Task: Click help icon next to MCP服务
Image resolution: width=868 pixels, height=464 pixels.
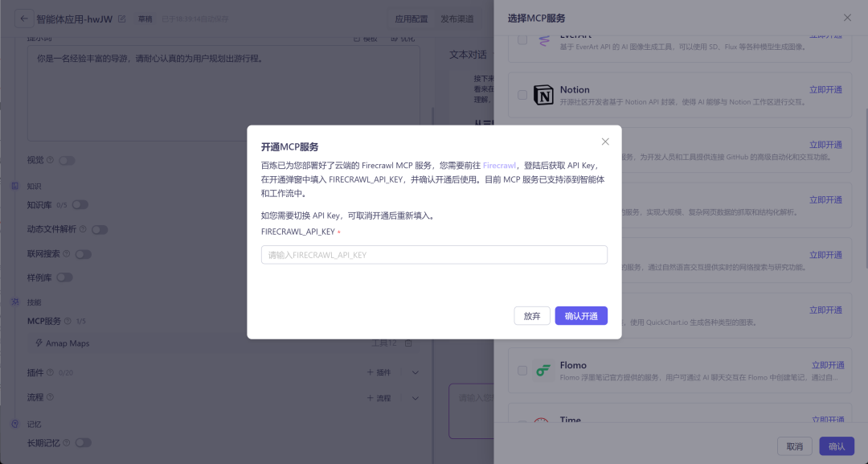Action: coord(68,321)
